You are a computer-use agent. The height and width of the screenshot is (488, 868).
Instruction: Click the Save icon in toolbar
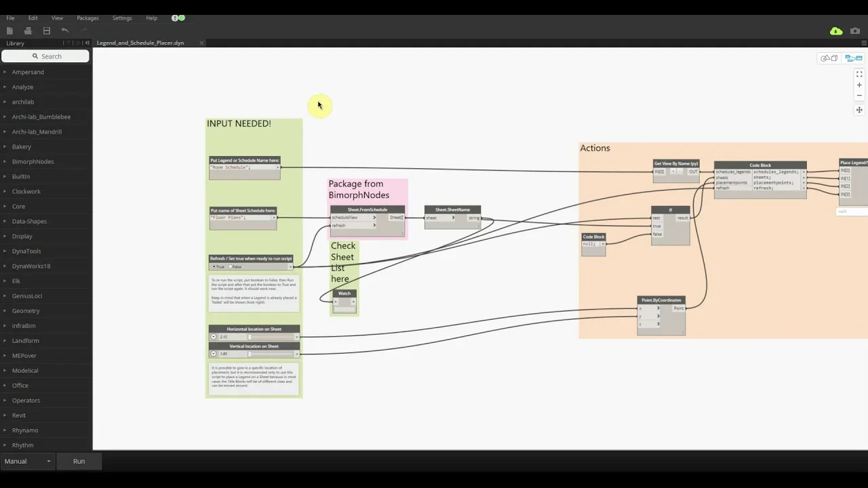click(47, 30)
